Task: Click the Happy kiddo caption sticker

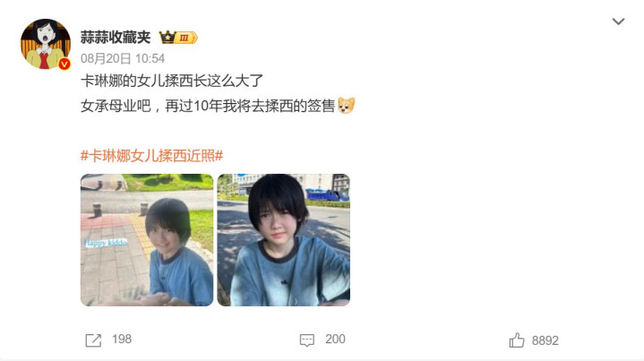Action: 106,243
